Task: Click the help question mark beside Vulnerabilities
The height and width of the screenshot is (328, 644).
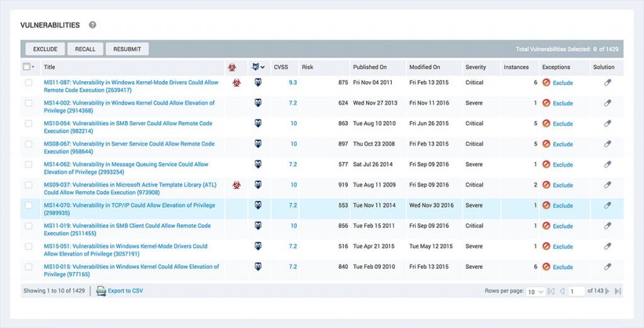Action: [x=92, y=25]
